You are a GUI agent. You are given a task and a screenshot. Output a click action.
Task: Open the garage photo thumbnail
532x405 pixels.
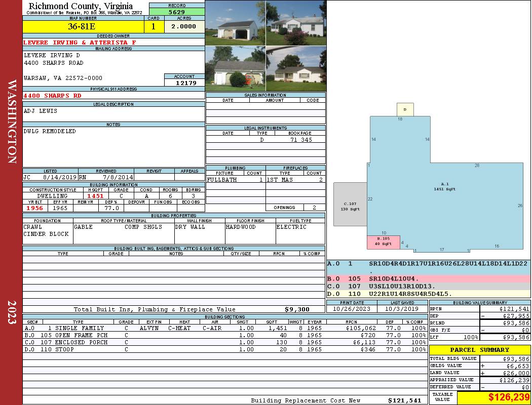coord(235,23)
